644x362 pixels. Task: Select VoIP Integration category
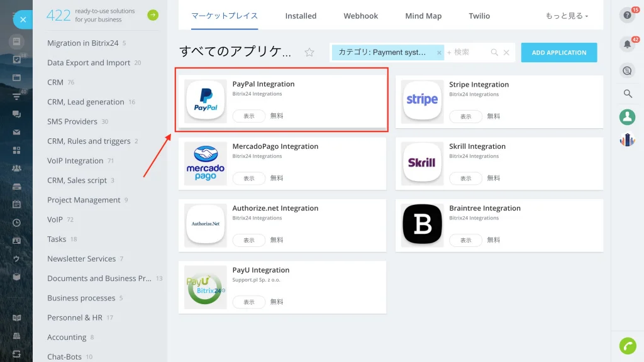tap(75, 161)
